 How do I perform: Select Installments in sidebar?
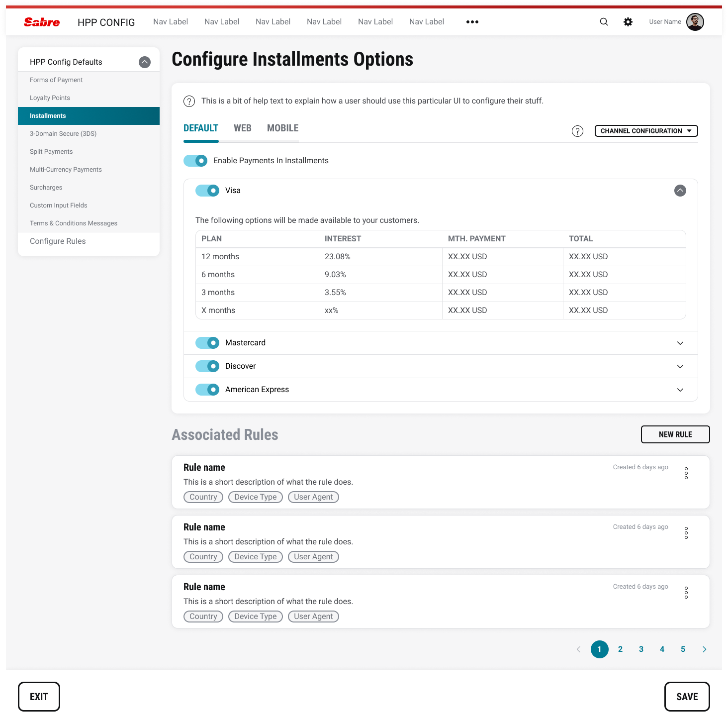coord(89,116)
